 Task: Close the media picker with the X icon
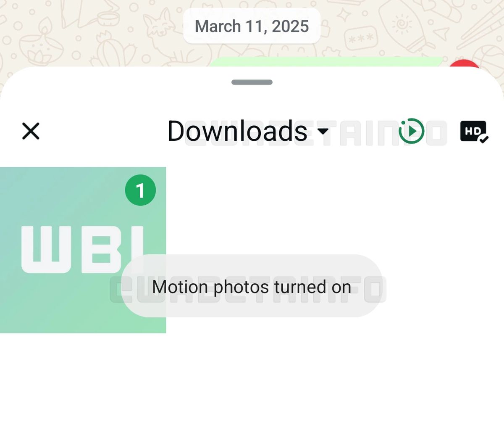(31, 131)
